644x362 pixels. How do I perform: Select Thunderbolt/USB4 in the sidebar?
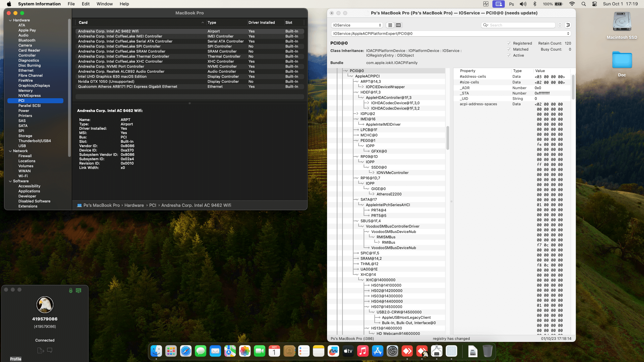35,141
